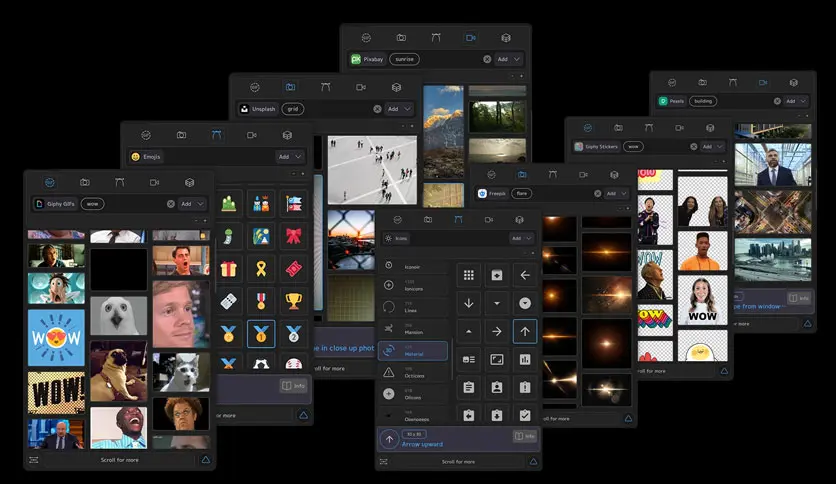Open the Giphy GIFs source selector
This screenshot has height=484, width=836.
click(x=55, y=204)
